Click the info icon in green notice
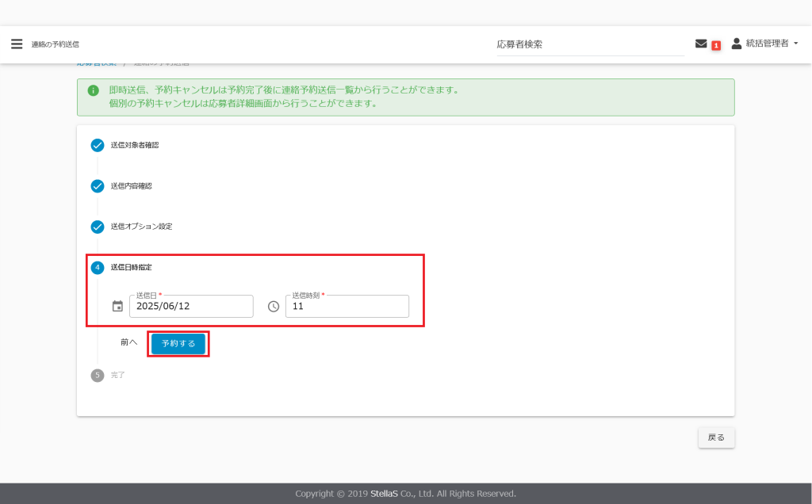812x504 pixels. 93,90
